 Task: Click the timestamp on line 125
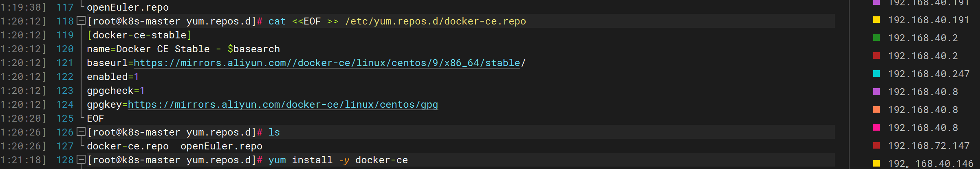(x=23, y=118)
